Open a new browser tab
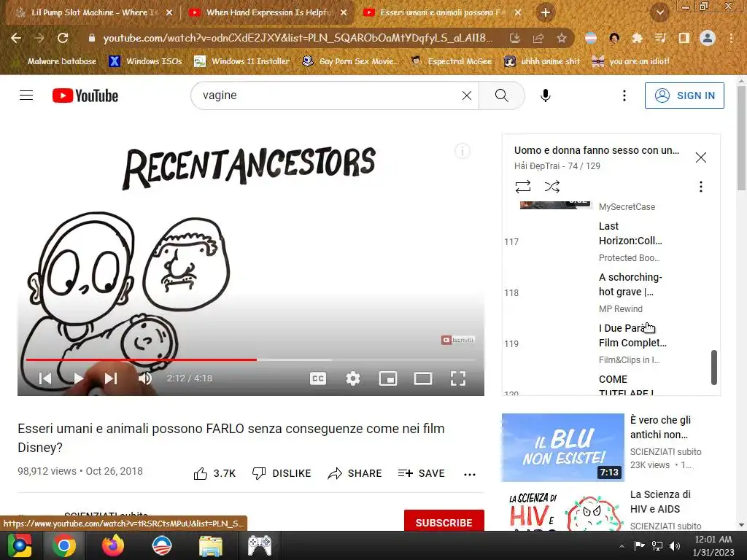747x560 pixels. pos(546,13)
